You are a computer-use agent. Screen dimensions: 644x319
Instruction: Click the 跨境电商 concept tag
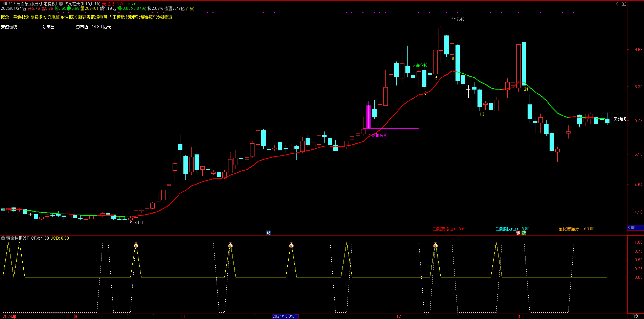[x=99, y=17]
